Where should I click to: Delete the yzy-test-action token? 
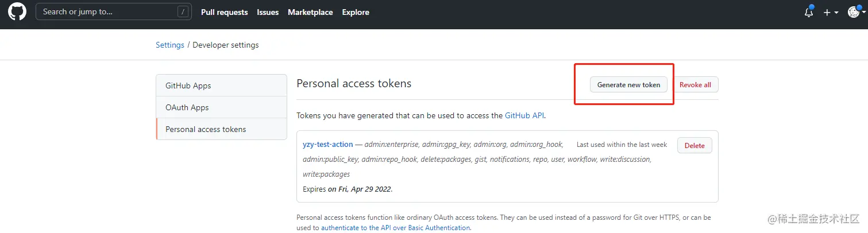(695, 145)
